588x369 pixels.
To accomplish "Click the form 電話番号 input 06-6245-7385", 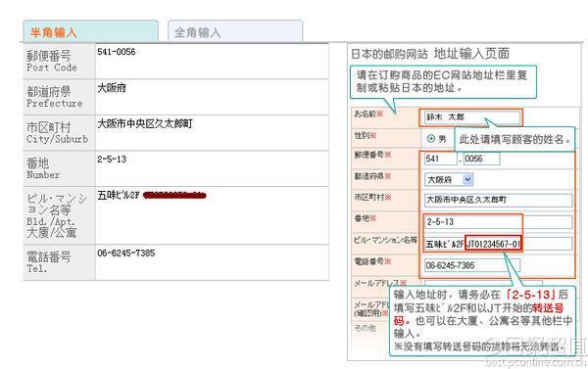I will [472, 265].
